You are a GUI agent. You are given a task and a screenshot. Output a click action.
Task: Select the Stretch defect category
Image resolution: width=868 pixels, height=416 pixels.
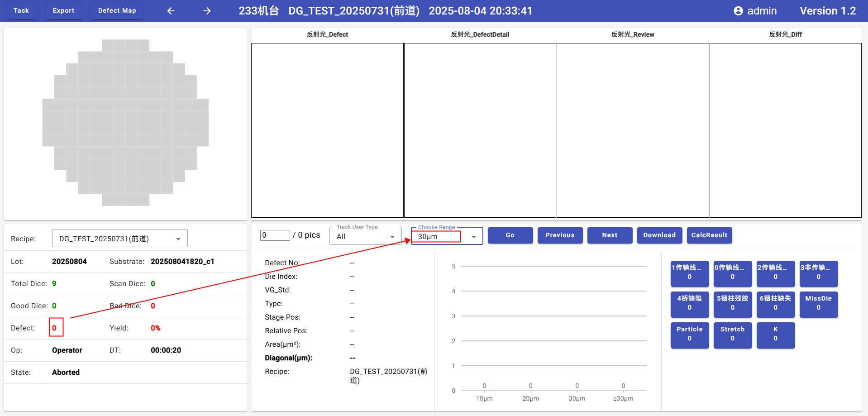click(732, 334)
